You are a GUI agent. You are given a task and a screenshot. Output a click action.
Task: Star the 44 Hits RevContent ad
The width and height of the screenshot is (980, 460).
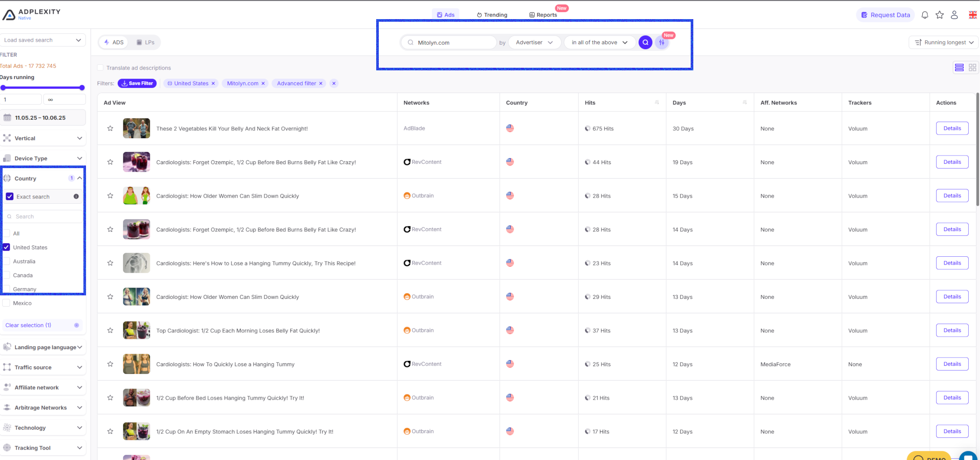[110, 162]
